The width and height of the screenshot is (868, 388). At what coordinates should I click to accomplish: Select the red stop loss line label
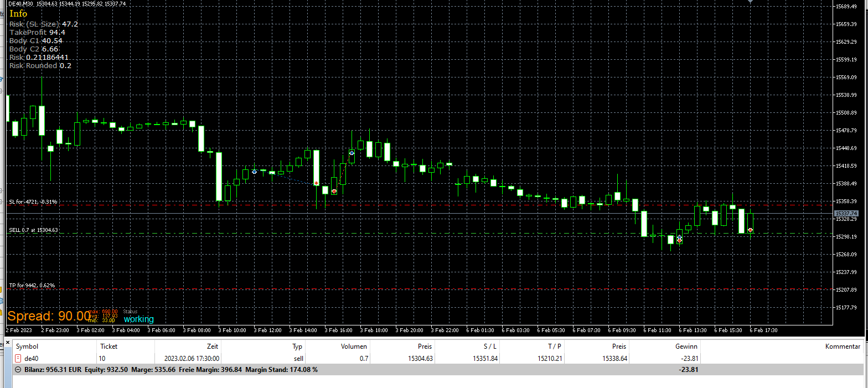point(33,202)
